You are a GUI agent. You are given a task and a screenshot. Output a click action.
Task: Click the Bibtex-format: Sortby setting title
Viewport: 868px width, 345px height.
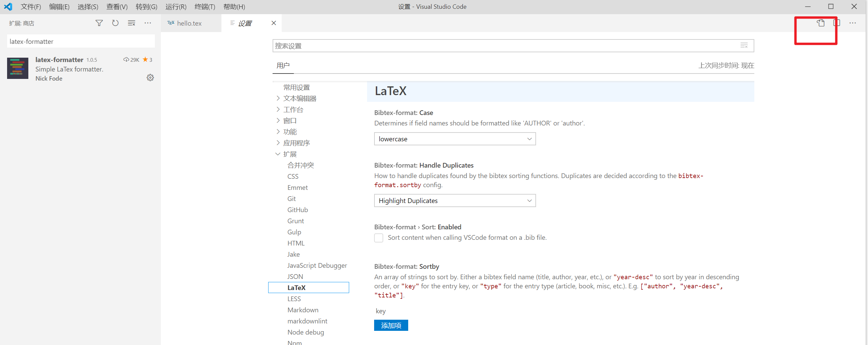pyautogui.click(x=407, y=266)
